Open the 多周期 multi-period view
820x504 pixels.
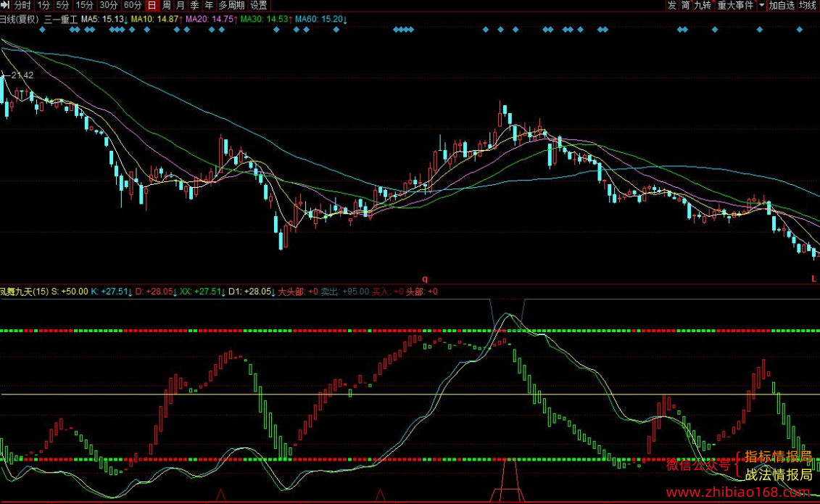pos(231,5)
